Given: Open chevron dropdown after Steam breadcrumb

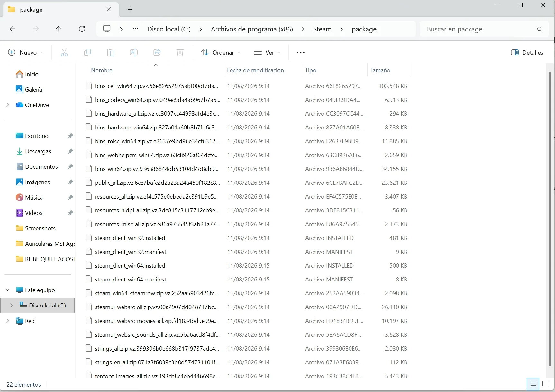Looking at the screenshot, I should click(x=341, y=29).
